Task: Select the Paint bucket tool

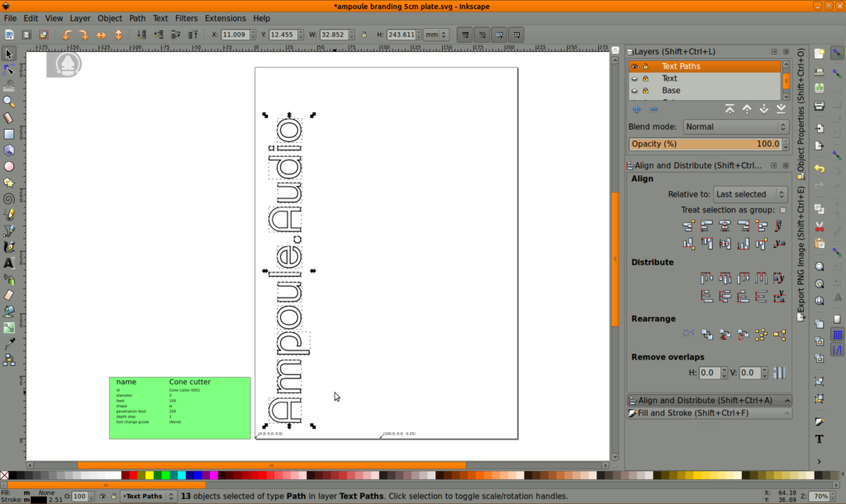Action: click(x=8, y=311)
